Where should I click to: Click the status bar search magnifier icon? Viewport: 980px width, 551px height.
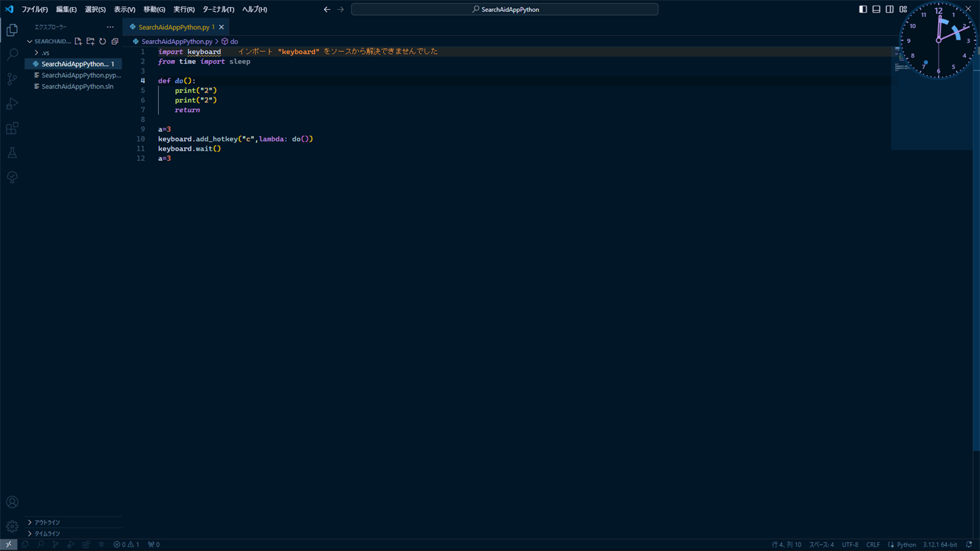(40, 545)
